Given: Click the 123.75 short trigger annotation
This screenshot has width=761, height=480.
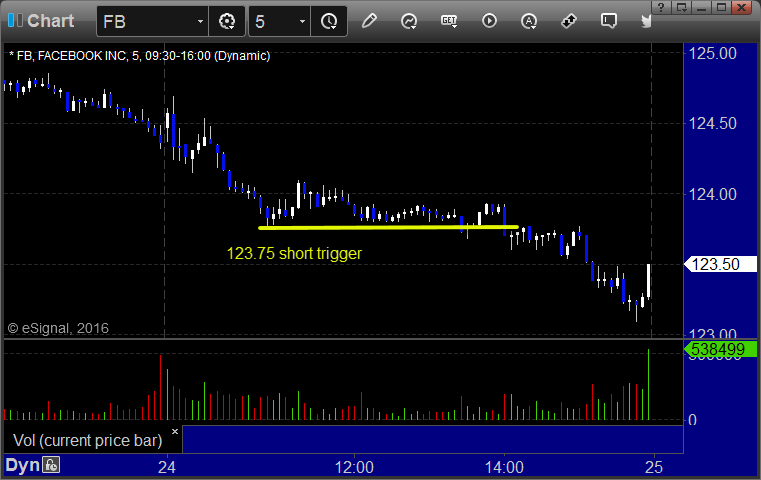Looking at the screenshot, I should coord(294,253).
